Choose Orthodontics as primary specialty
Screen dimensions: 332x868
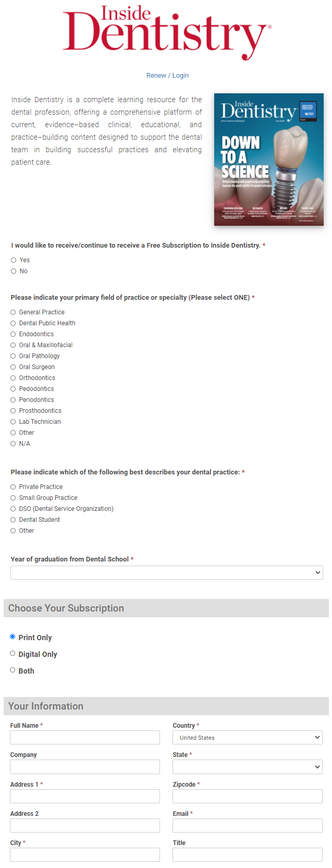(x=13, y=378)
